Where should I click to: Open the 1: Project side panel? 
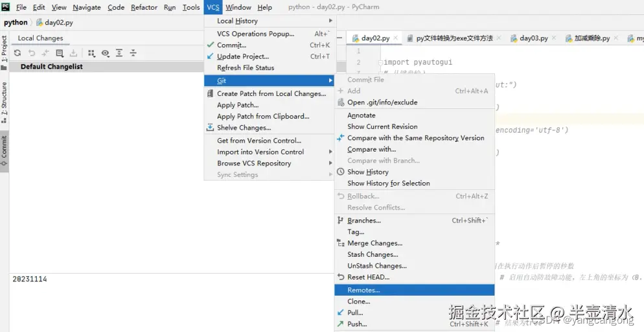pyautogui.click(x=4, y=52)
